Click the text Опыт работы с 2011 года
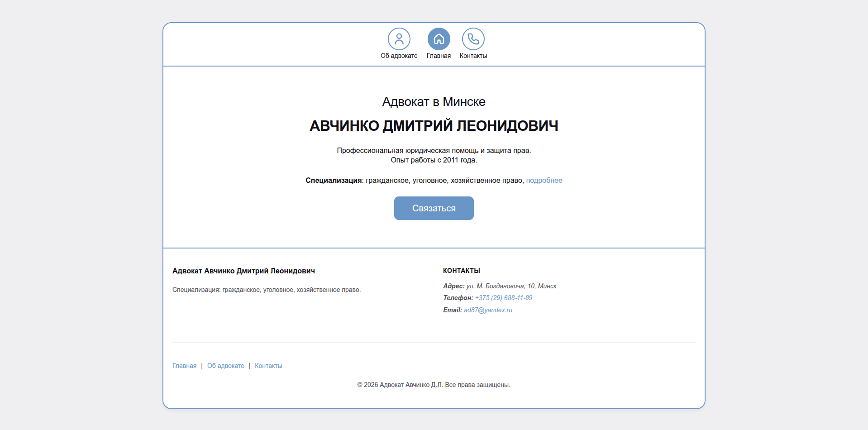868x430 pixels. coord(434,160)
